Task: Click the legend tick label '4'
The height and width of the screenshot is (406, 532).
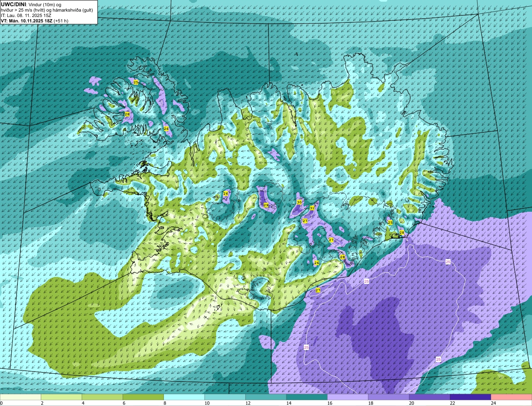Action: pyautogui.click(x=83, y=403)
